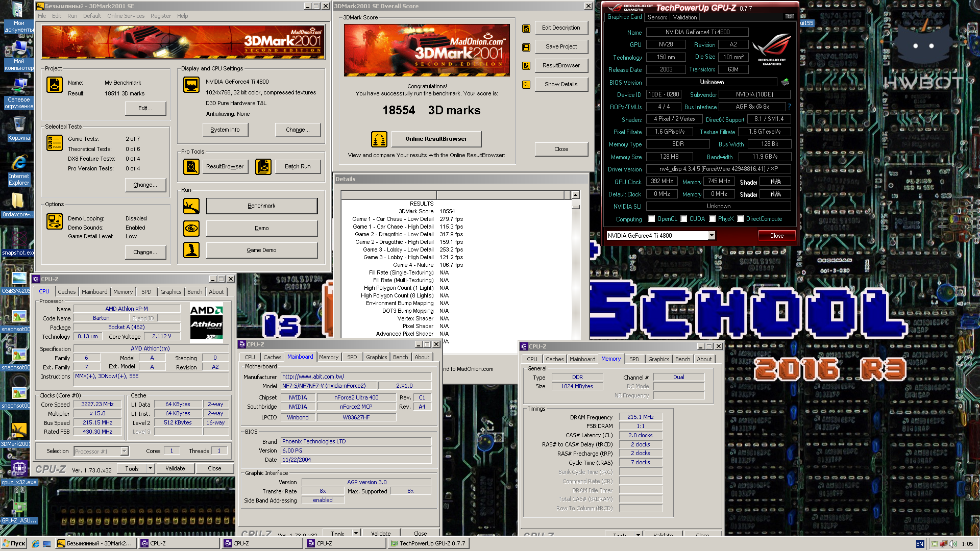Switch to the Validation tab in GPU-Z

click(x=685, y=17)
